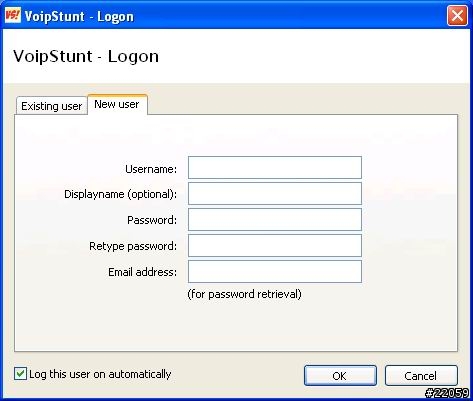This screenshot has width=473, height=401.
Task: Confirm the logon with OK
Action: [340, 376]
